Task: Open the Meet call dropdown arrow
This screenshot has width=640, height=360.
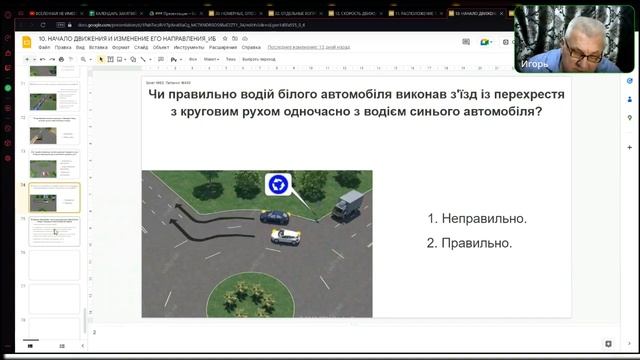Action: [491, 42]
